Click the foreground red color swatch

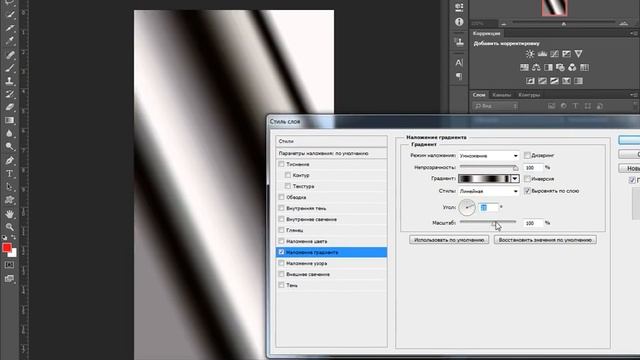click(7, 248)
